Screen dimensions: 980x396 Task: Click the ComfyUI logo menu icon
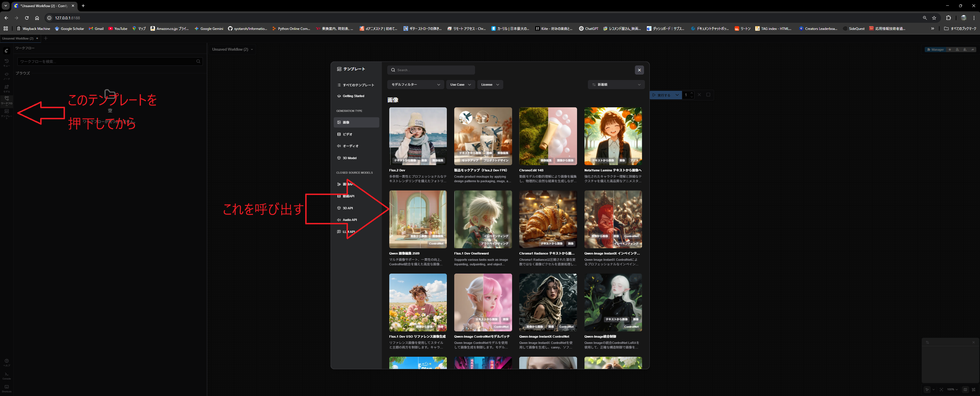(x=7, y=51)
